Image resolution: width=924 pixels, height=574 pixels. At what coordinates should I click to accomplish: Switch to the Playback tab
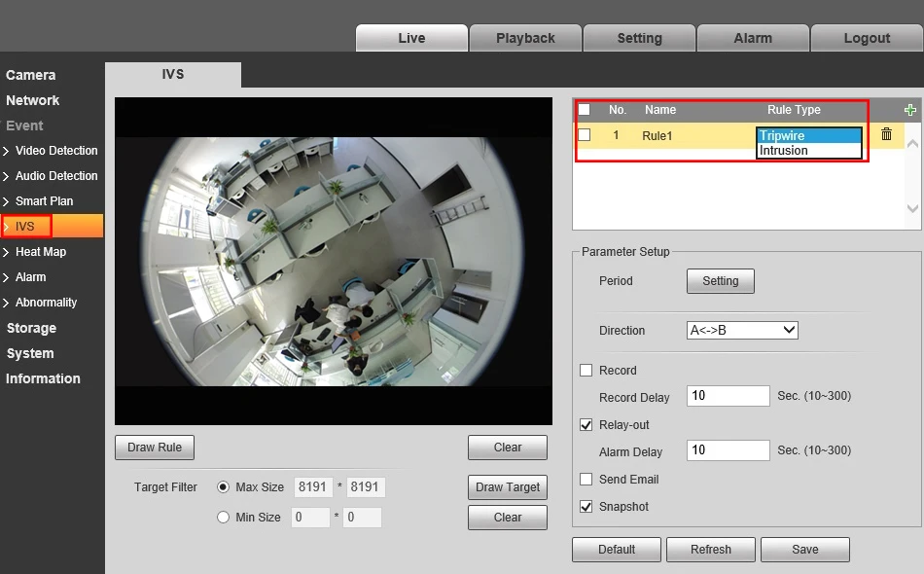(x=525, y=38)
